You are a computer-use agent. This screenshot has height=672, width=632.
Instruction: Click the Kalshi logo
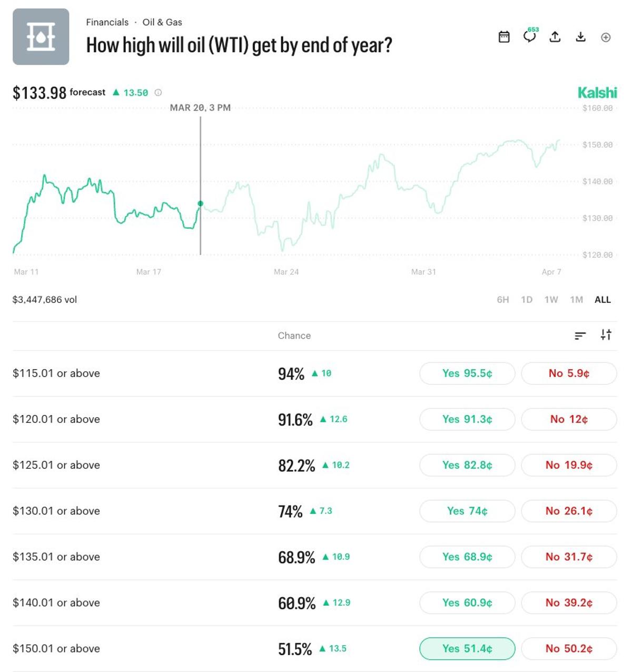click(x=597, y=93)
